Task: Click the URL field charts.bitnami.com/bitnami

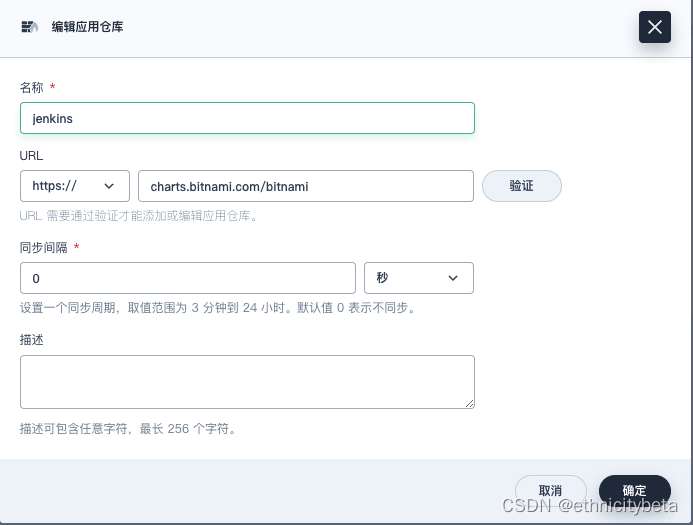Action: tap(306, 186)
